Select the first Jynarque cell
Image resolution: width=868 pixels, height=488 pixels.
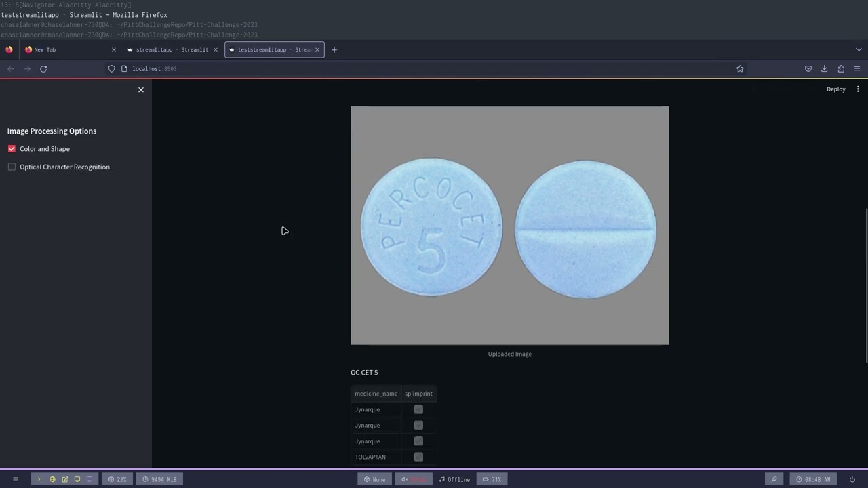pyautogui.click(x=376, y=409)
